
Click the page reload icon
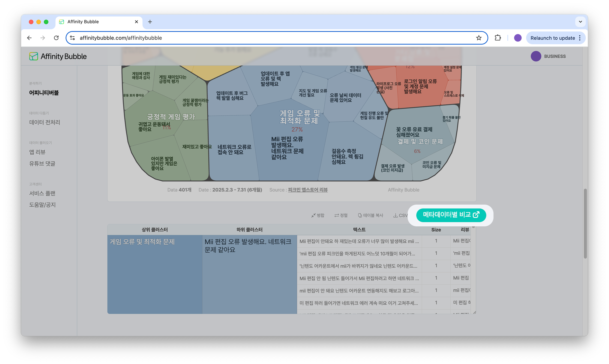click(x=56, y=38)
